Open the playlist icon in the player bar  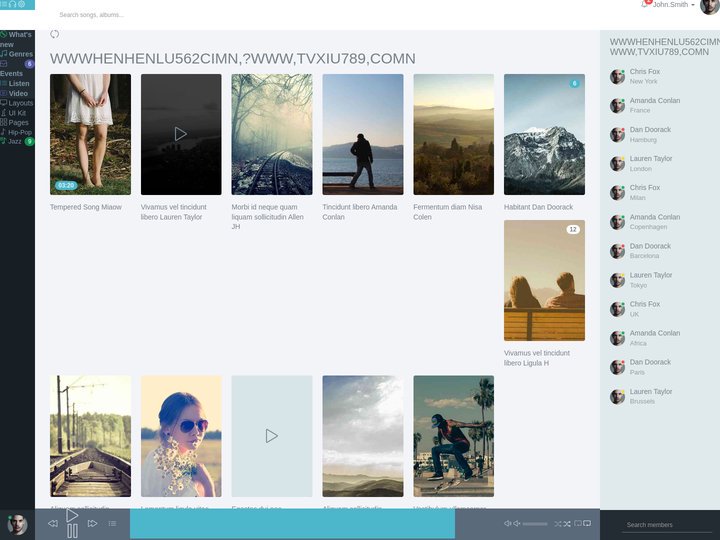tap(112, 523)
